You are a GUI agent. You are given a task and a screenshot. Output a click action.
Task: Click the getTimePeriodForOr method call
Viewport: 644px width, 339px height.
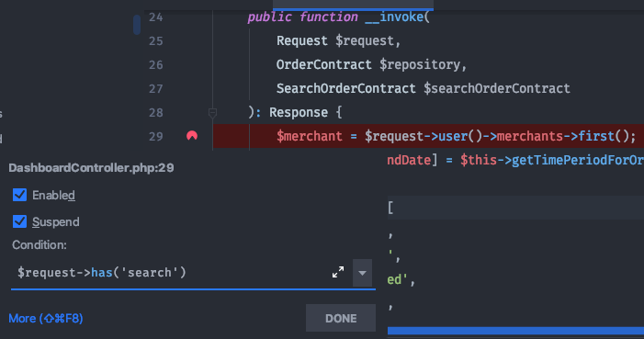click(578, 160)
